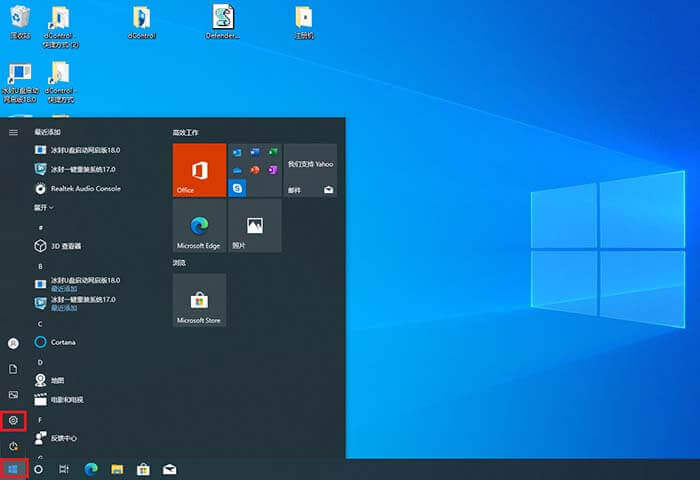Launch Microsoft Edge tile
The width and height of the screenshot is (700, 480).
click(x=199, y=226)
